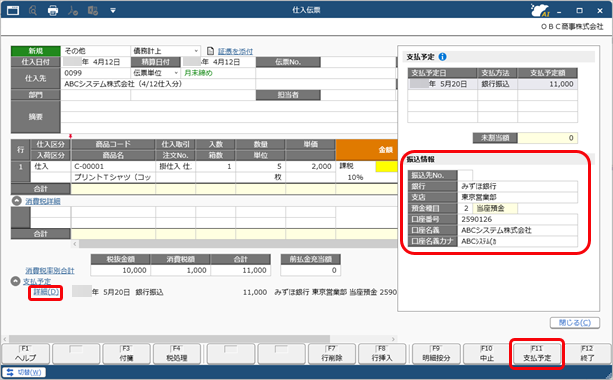Click the 口座名義カナ field
Image resolution: width=613 pixels, height=380 pixels.
click(518, 241)
